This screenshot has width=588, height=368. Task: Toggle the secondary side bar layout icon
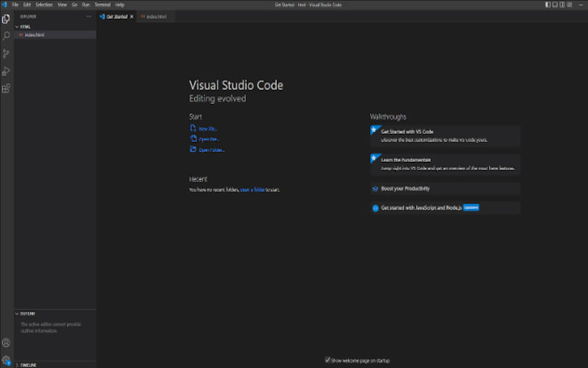(562, 4)
